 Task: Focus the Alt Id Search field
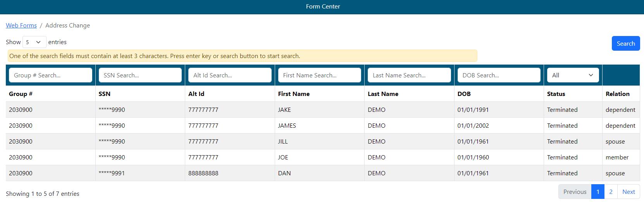point(230,75)
